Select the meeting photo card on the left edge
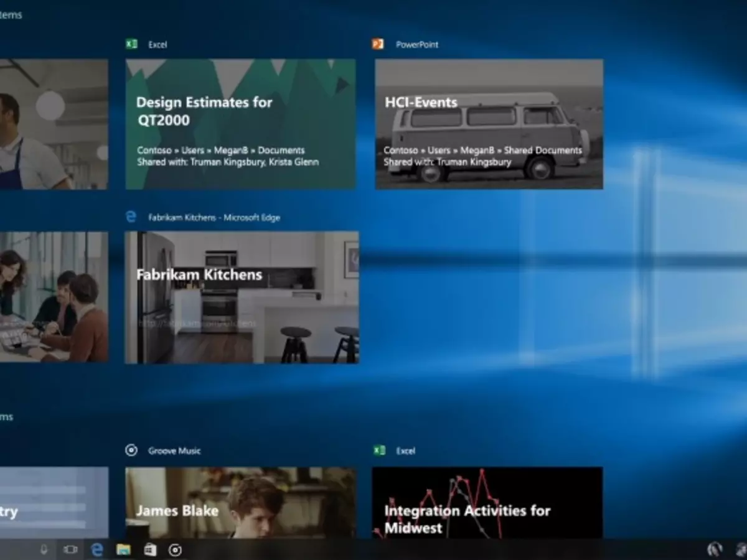747x560 pixels. coord(53,297)
